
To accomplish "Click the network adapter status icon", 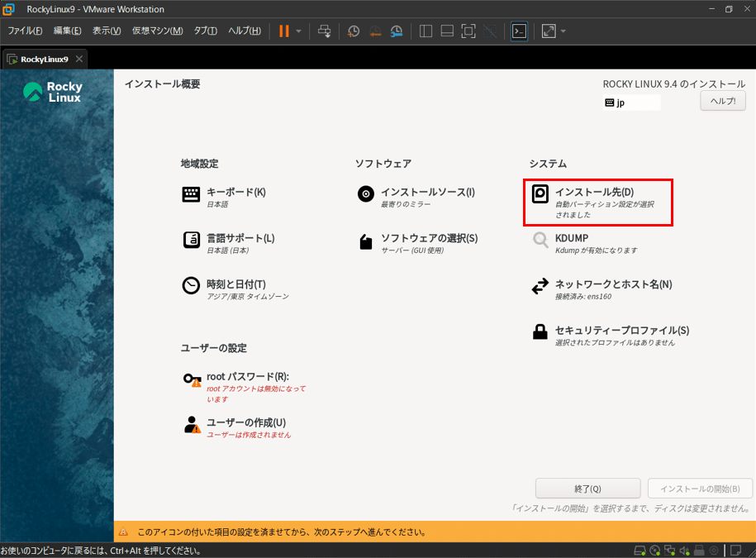I will pos(670,551).
